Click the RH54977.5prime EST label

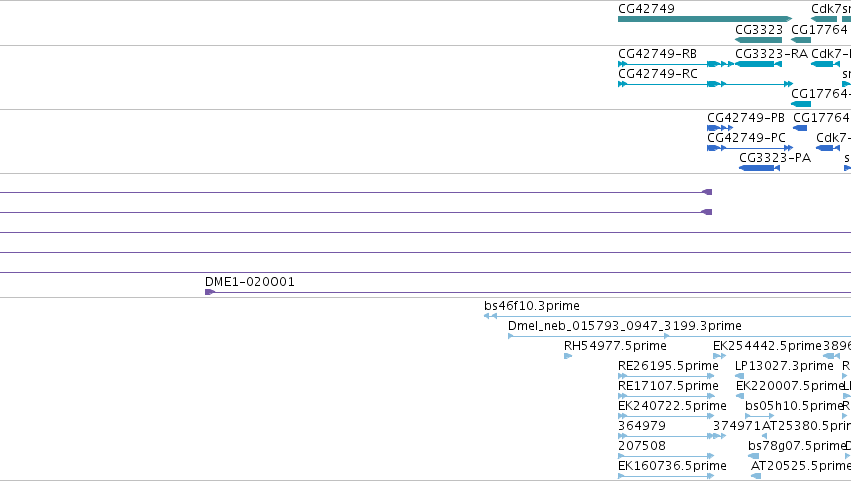615,346
